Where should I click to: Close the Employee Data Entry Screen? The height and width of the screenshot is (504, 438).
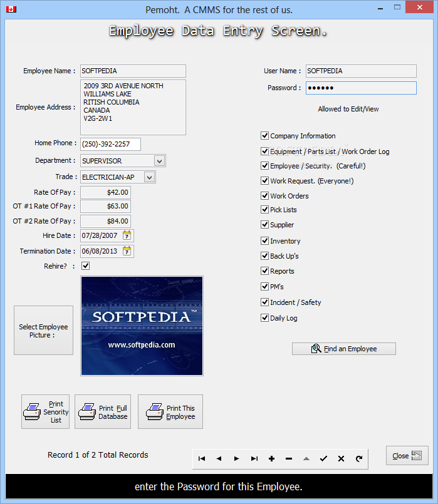click(407, 455)
